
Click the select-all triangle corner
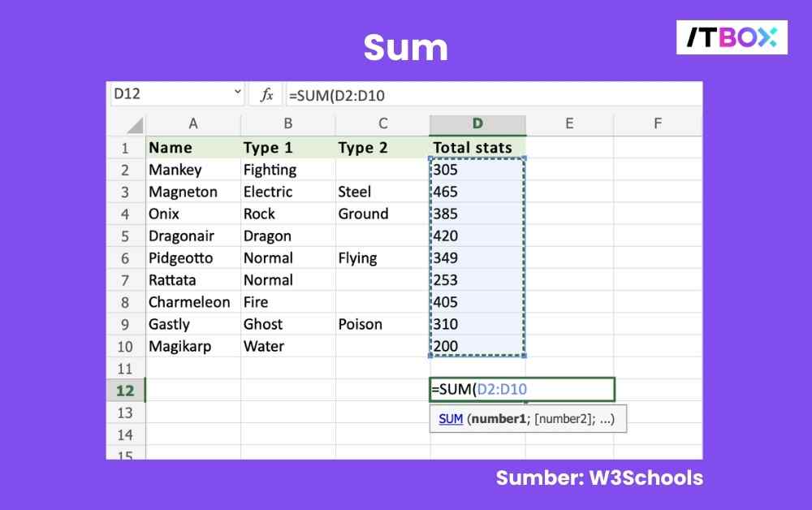click(134, 125)
